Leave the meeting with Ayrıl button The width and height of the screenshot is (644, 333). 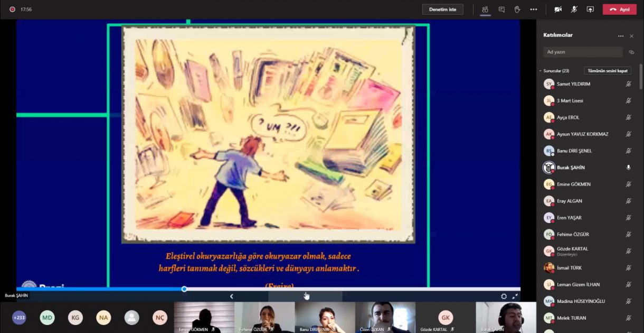tap(619, 10)
